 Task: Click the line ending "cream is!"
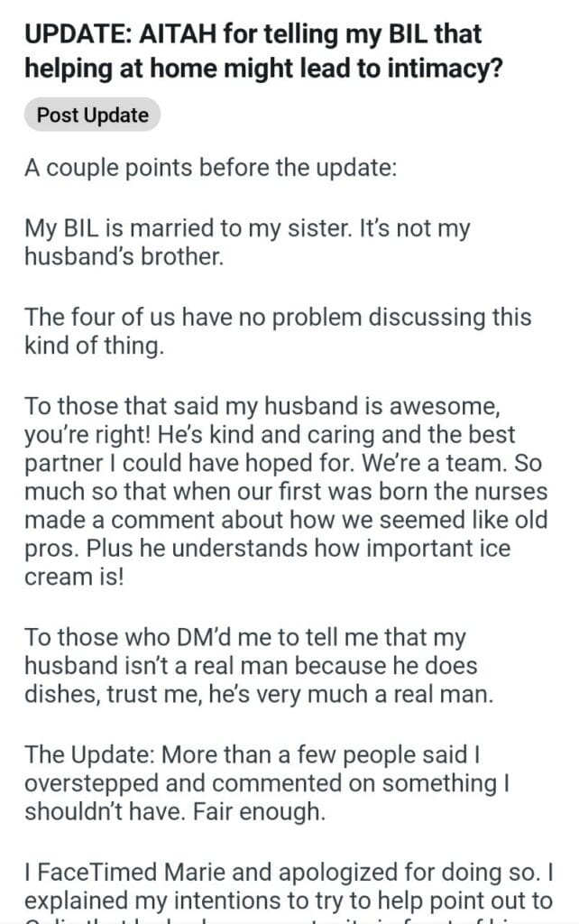(71, 580)
